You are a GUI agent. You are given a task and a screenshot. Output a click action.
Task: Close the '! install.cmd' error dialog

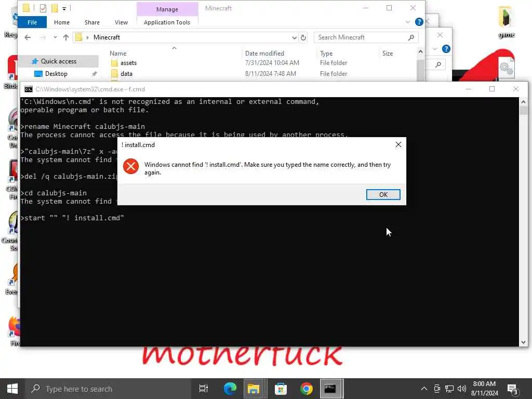(x=398, y=144)
